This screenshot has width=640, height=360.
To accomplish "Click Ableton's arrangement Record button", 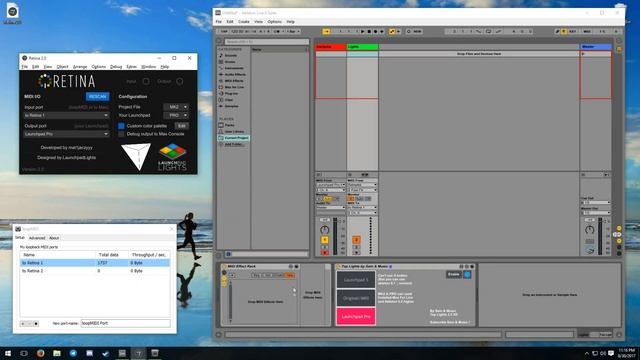I will [376, 31].
